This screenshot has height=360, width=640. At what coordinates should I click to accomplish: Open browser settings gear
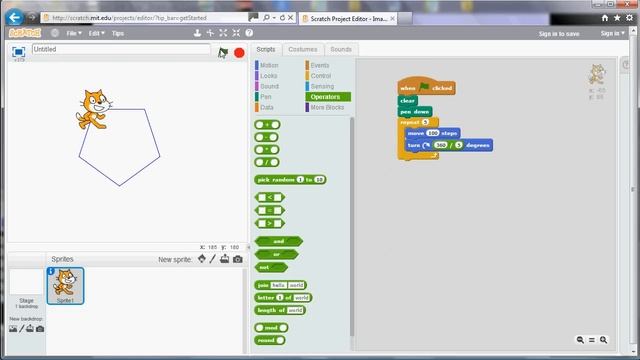630,18
